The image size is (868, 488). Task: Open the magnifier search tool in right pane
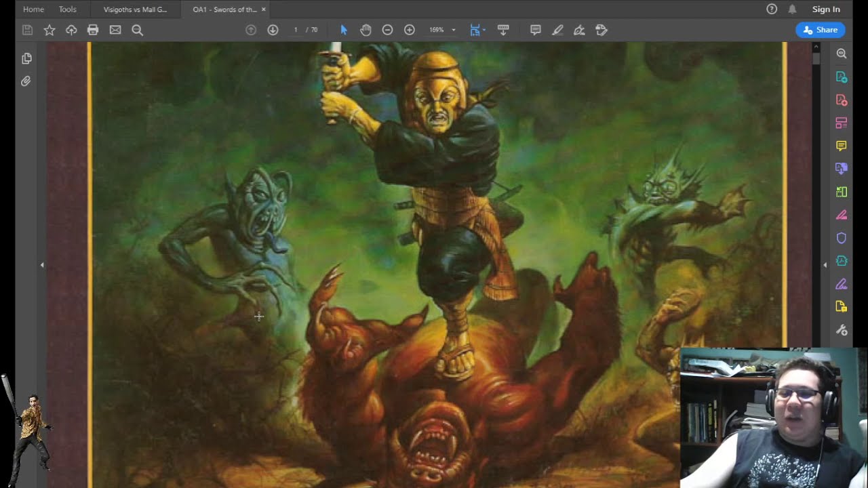(x=842, y=54)
